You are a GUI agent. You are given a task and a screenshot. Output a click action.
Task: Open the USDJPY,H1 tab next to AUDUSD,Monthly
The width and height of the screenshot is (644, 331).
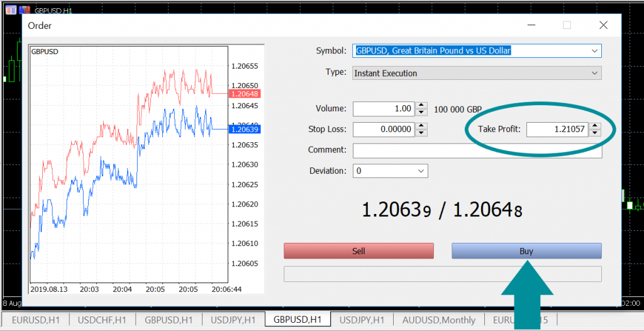362,320
